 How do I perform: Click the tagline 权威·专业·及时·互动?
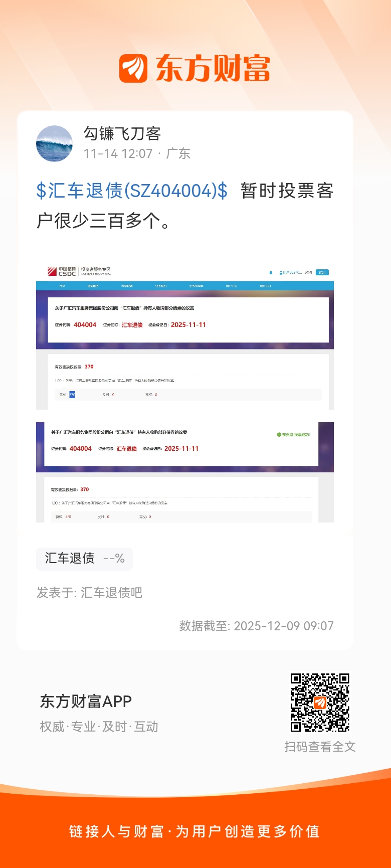click(99, 727)
